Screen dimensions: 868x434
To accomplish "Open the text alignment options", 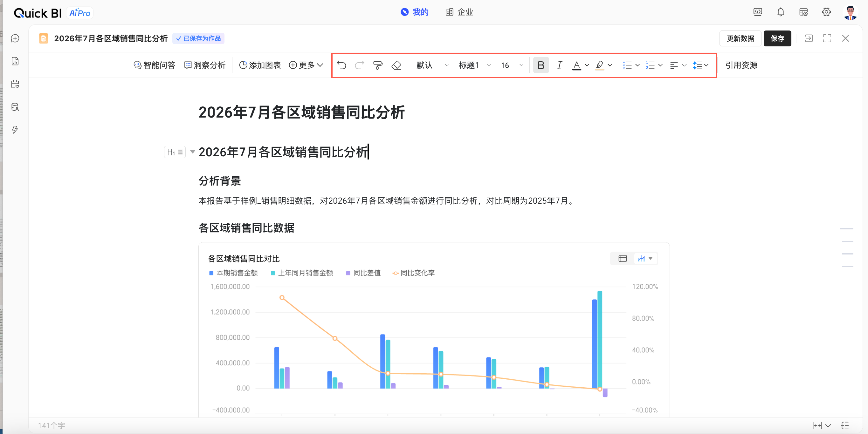I will tap(678, 65).
